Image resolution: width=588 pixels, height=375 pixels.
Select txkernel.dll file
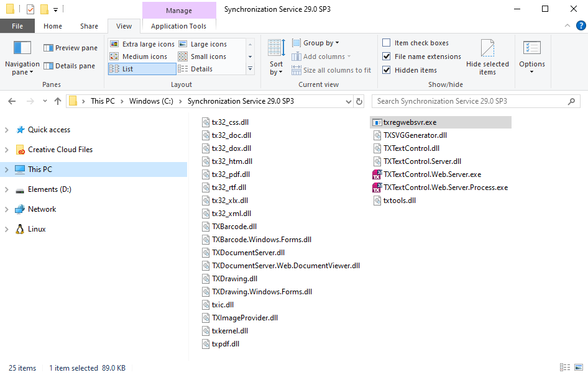[x=225, y=331]
